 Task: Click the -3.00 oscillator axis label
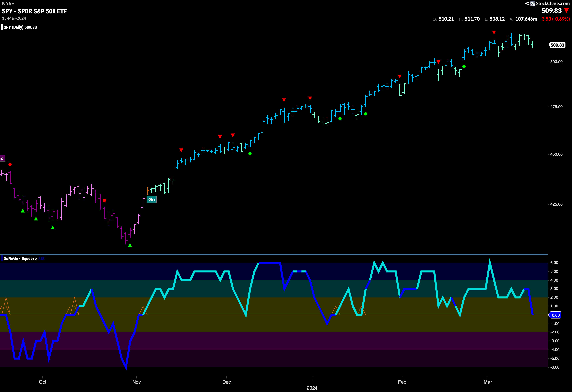pos(555,341)
